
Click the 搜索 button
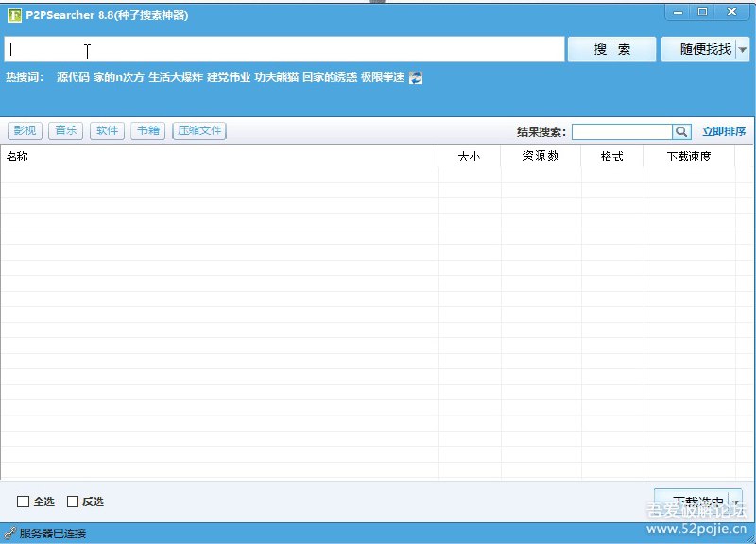click(x=611, y=49)
